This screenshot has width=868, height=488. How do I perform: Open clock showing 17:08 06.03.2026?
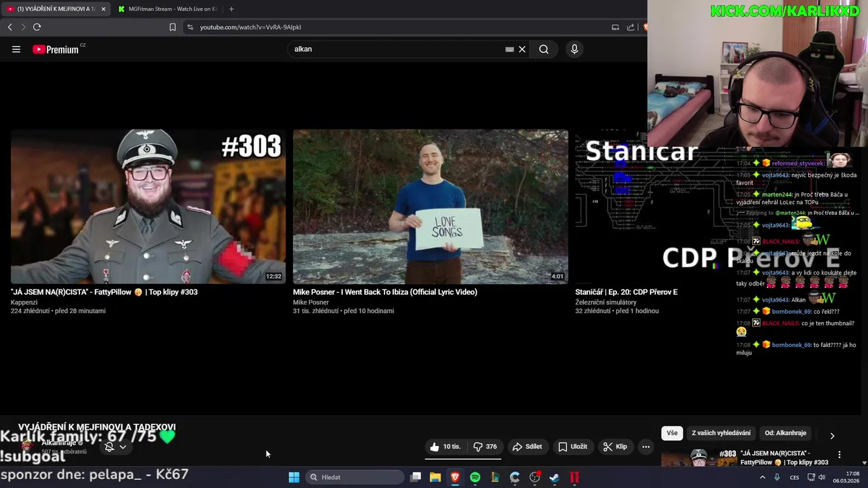pos(846,477)
